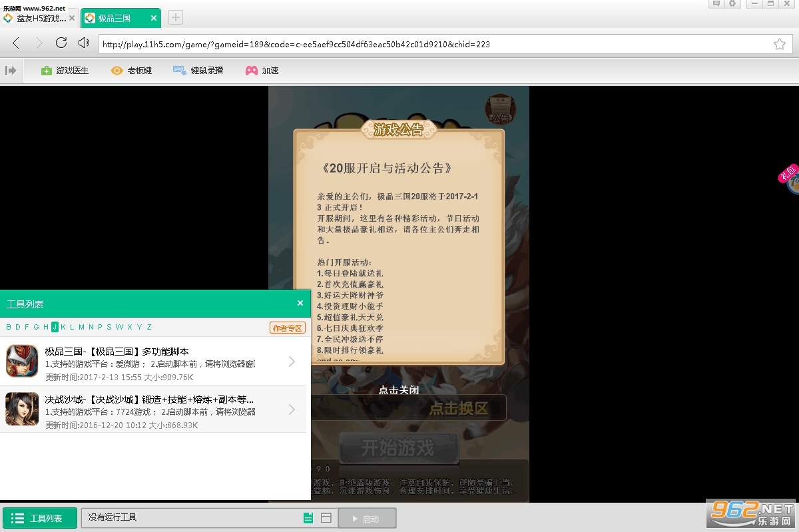Select the 决战沙城 锻造+技能 script title

tap(149, 399)
